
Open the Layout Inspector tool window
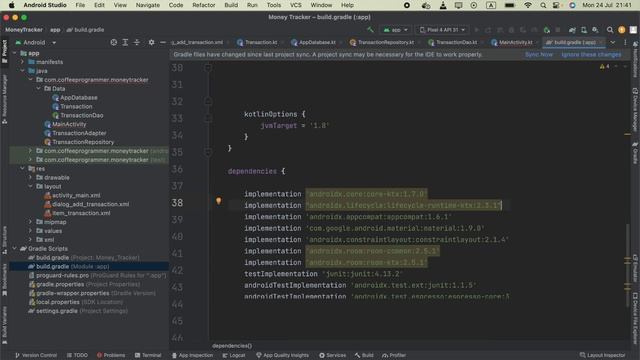coord(602,355)
